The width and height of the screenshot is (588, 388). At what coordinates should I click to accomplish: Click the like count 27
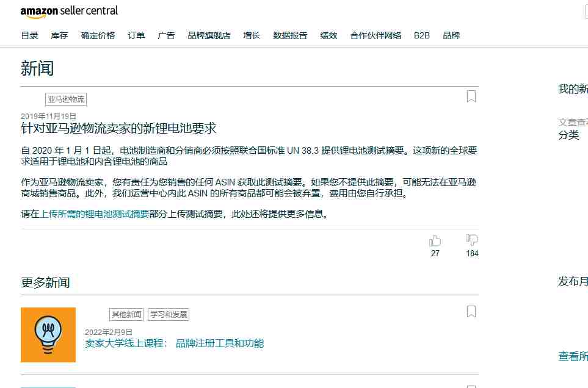(x=435, y=254)
